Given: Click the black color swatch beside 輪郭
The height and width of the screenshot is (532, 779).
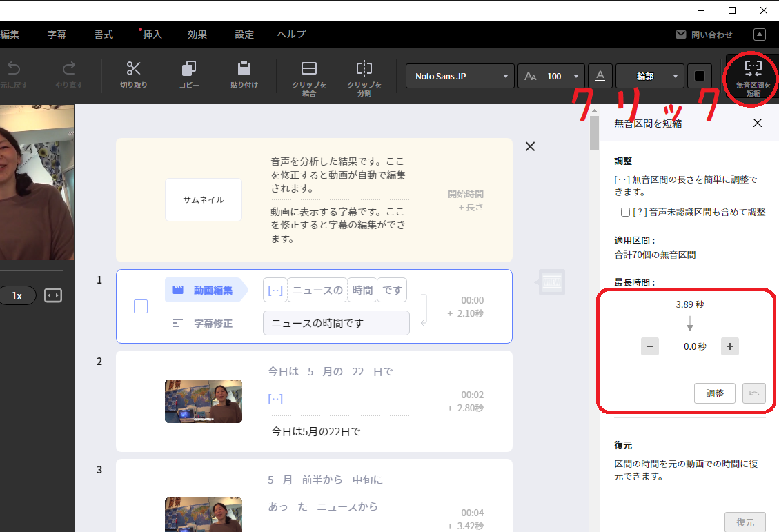Looking at the screenshot, I should pyautogui.click(x=699, y=76).
